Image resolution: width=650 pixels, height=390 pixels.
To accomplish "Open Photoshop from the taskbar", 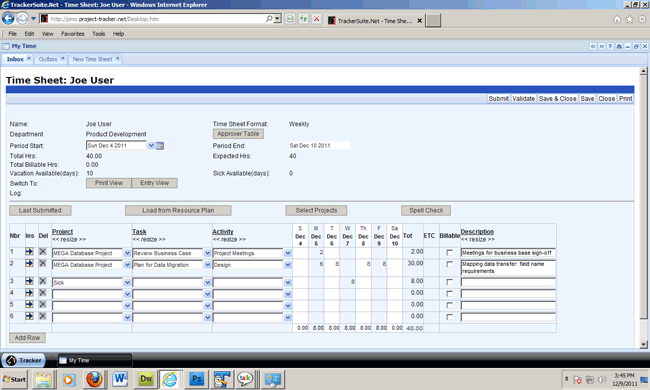I will pyautogui.click(x=196, y=379).
